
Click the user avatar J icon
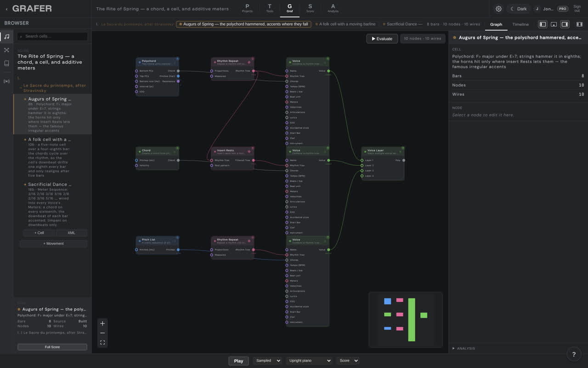(x=537, y=9)
